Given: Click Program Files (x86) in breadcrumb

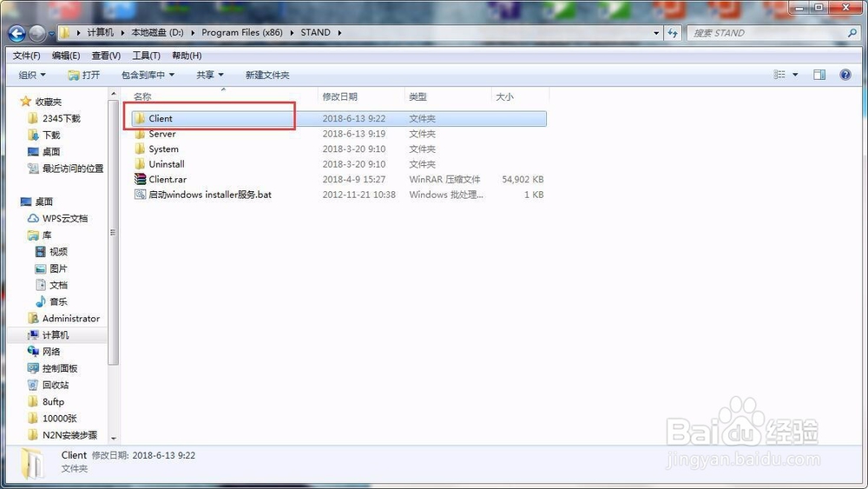Looking at the screenshot, I should [x=242, y=33].
